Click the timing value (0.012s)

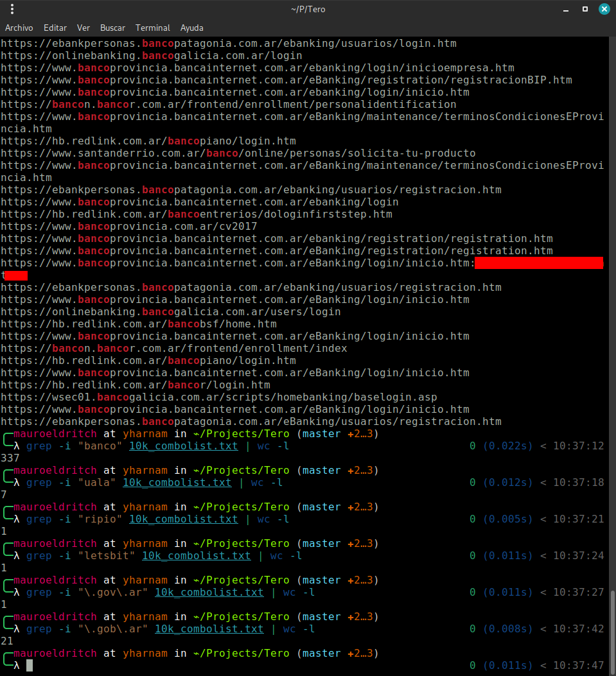coord(507,482)
